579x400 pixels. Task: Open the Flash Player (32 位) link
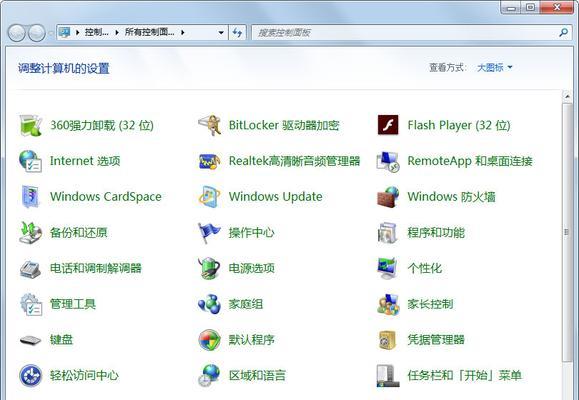point(459,125)
